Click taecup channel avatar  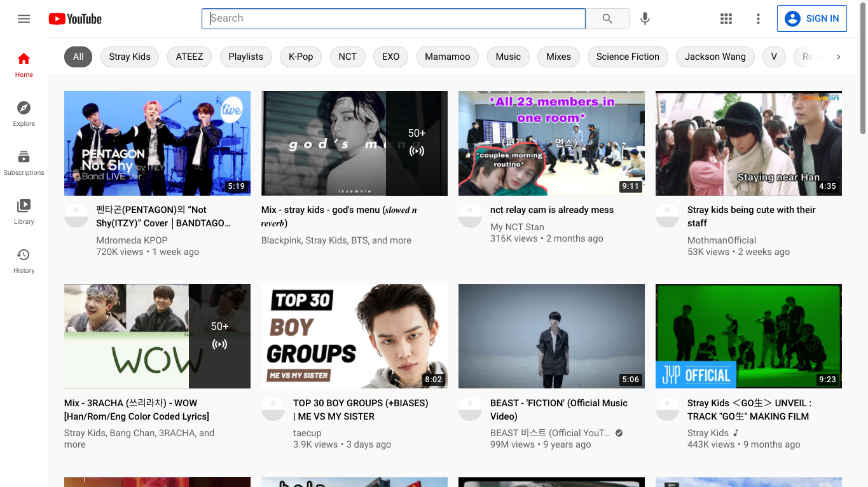pos(273,409)
